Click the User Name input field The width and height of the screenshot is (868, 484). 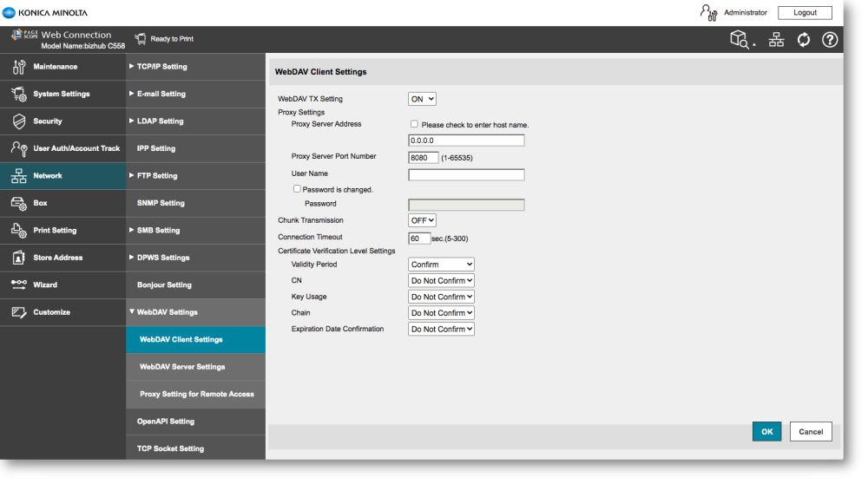tap(466, 175)
